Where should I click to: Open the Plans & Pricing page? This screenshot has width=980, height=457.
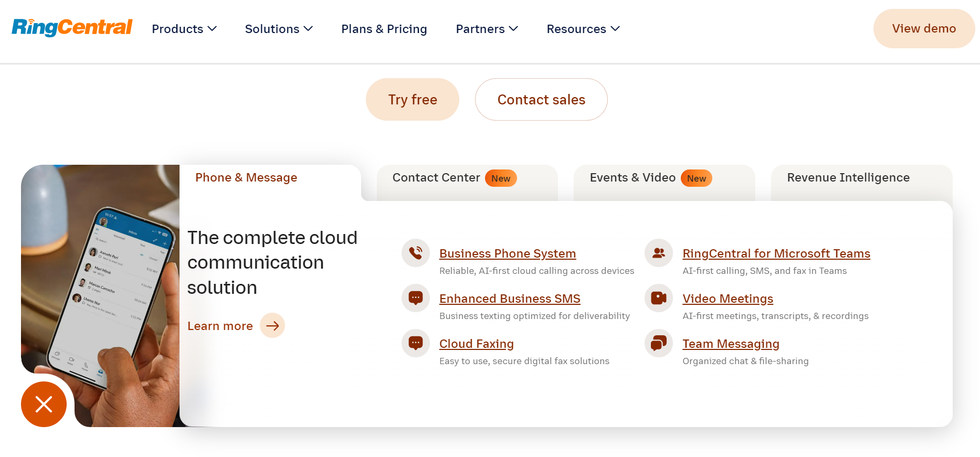[x=384, y=29]
